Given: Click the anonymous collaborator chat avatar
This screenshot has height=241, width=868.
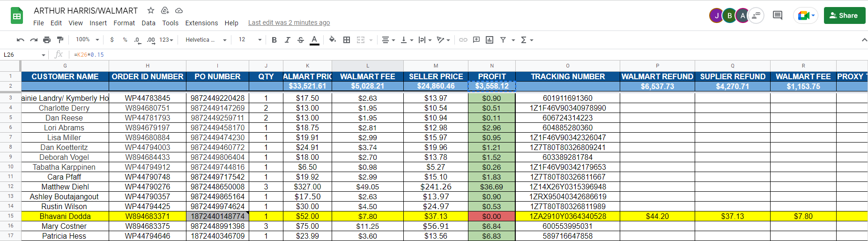Looking at the screenshot, I should pyautogui.click(x=756, y=15).
